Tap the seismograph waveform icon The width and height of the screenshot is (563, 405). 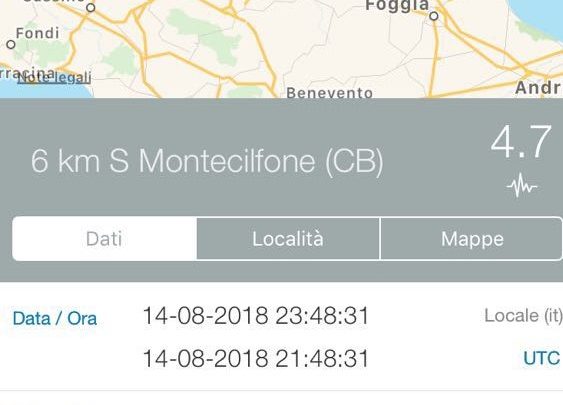[522, 185]
